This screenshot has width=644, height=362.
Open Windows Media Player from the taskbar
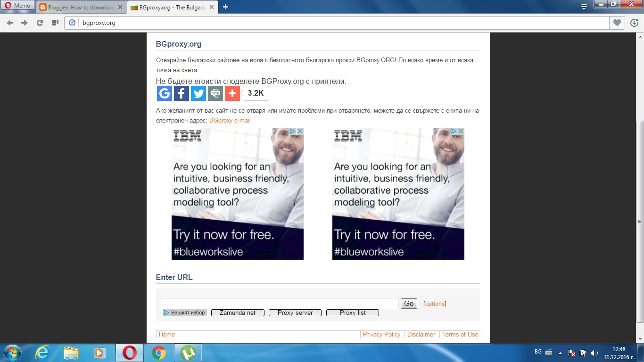pyautogui.click(x=99, y=353)
